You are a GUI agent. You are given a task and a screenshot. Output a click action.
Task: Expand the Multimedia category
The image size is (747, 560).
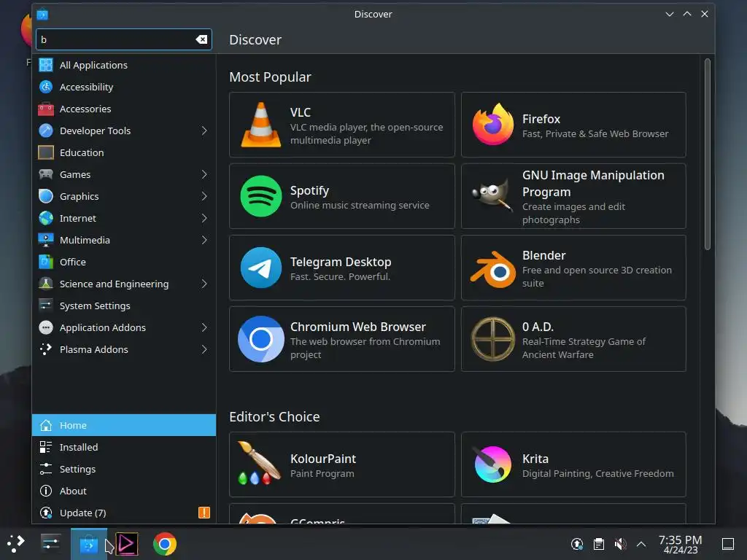[204, 240]
